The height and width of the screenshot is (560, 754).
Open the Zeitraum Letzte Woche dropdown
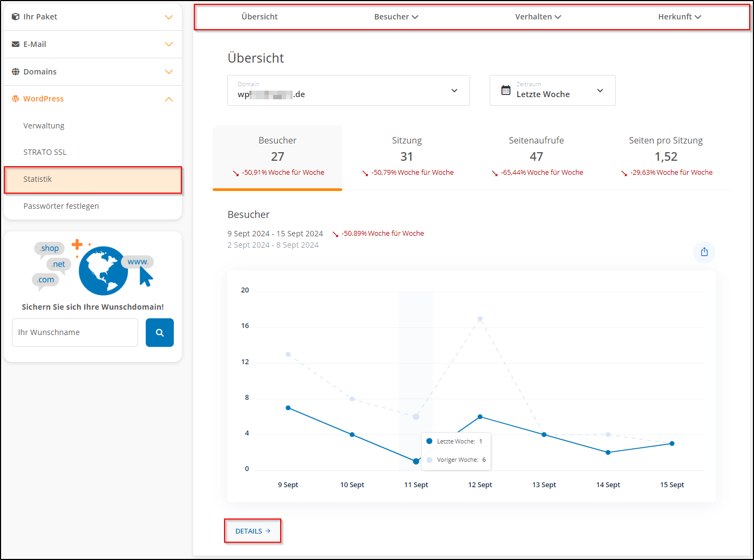tap(552, 91)
